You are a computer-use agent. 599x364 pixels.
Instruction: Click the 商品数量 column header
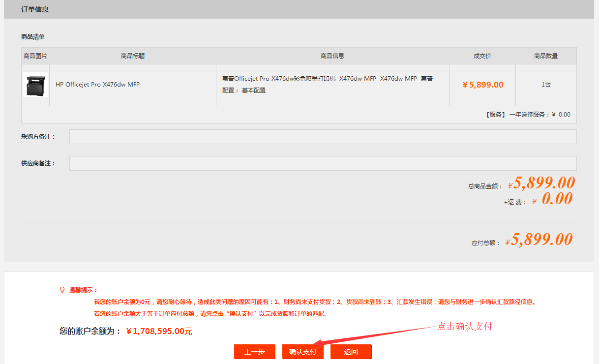pos(546,56)
